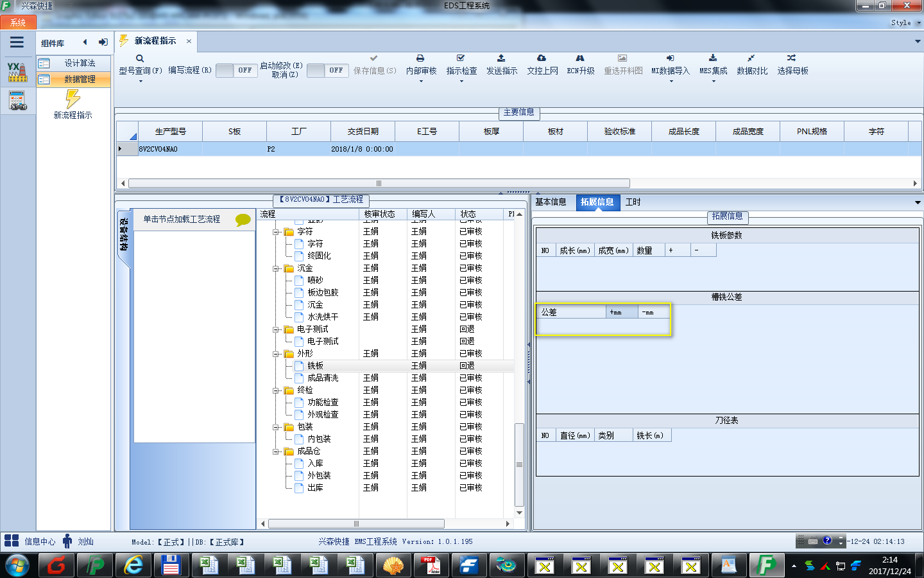Click 组件库 back arrow icon
The image size is (924, 578).
(85, 42)
